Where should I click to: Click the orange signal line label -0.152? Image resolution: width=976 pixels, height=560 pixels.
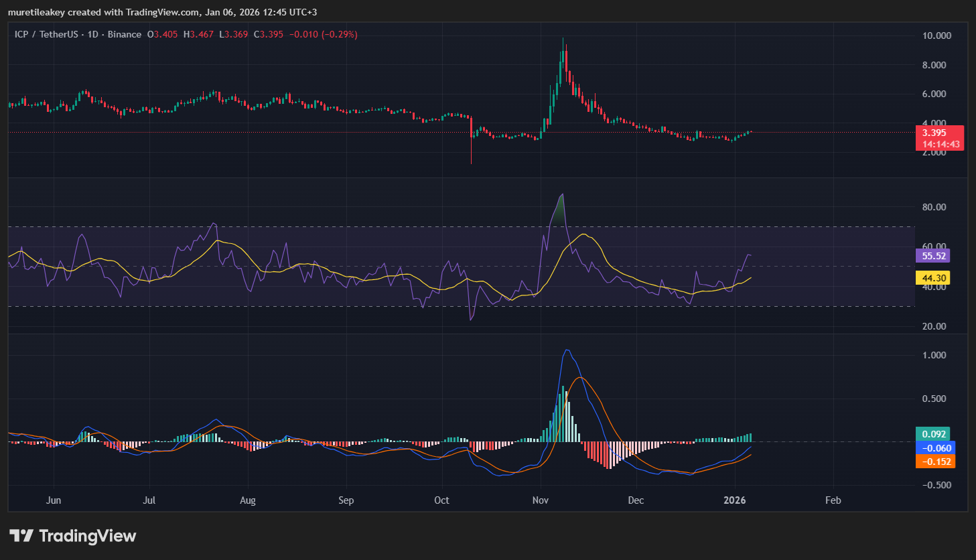click(x=936, y=462)
